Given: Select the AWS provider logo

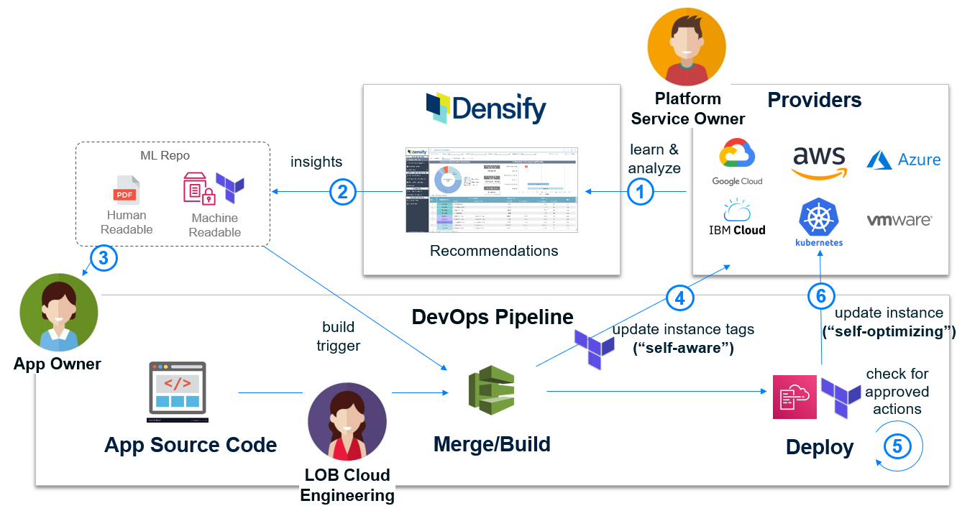Looking at the screenshot, I should 819,162.
